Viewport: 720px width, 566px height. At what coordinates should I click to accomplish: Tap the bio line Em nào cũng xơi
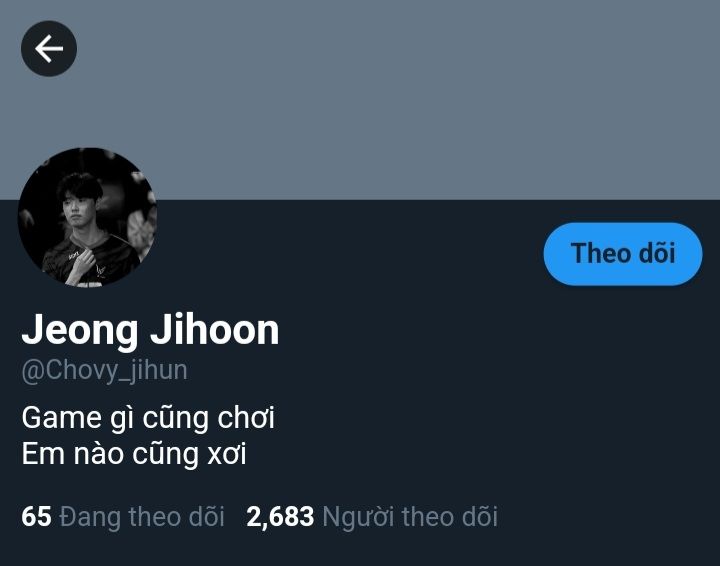click(x=134, y=454)
